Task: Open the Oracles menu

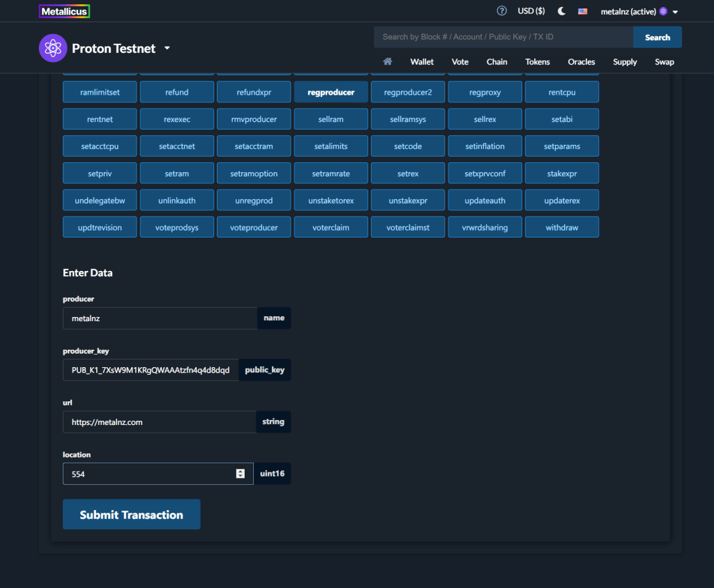Action: (581, 62)
